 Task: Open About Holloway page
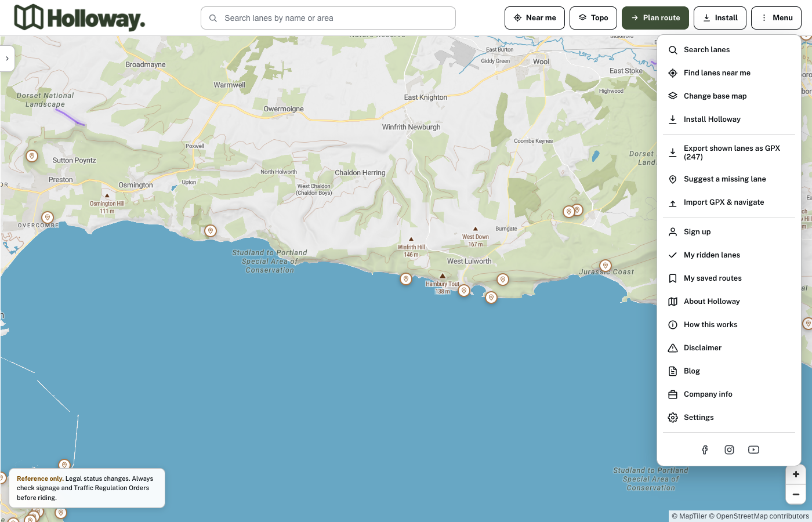tap(729, 302)
